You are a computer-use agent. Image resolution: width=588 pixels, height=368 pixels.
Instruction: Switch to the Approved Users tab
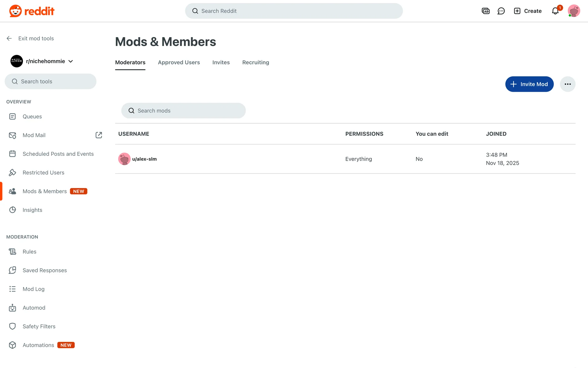pos(179,63)
